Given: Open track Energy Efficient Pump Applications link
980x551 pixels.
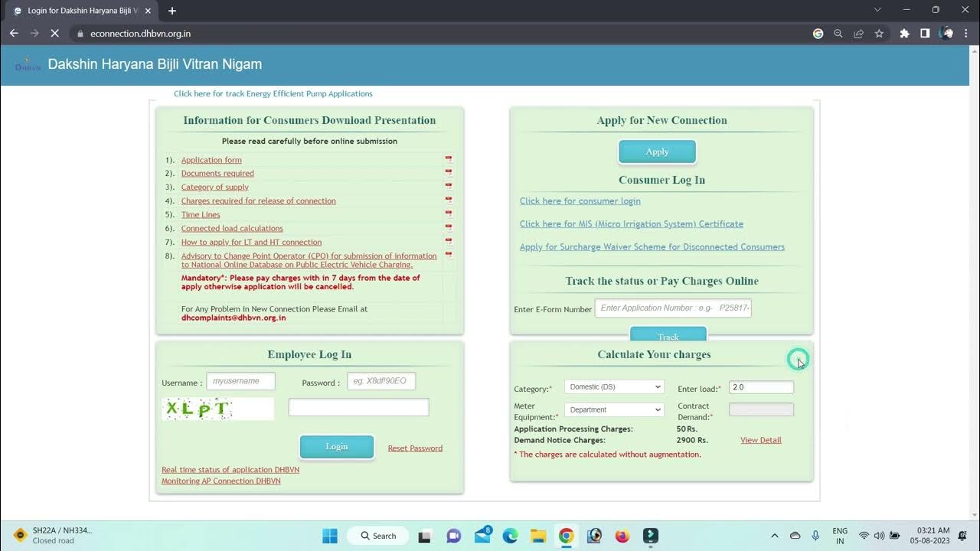Looking at the screenshot, I should point(273,93).
